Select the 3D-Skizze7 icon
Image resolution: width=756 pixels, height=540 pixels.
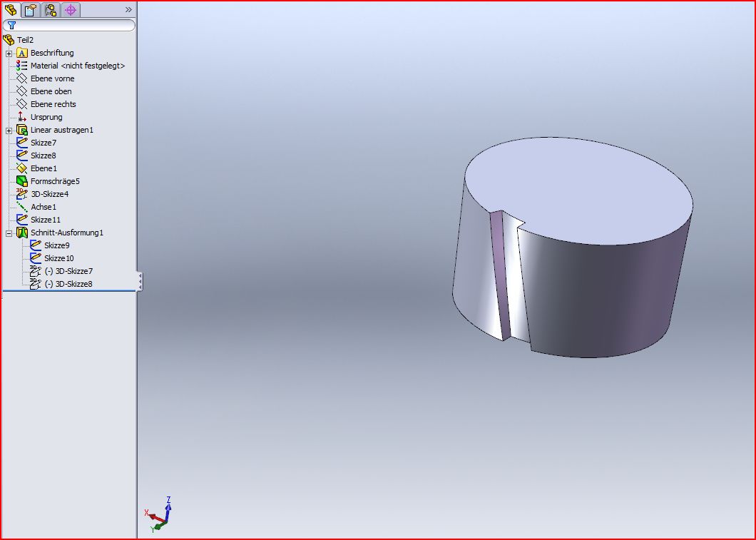point(35,271)
